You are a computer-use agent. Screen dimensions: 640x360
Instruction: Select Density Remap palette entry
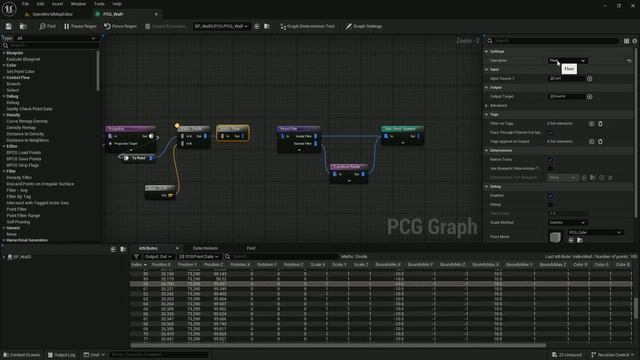(x=21, y=127)
